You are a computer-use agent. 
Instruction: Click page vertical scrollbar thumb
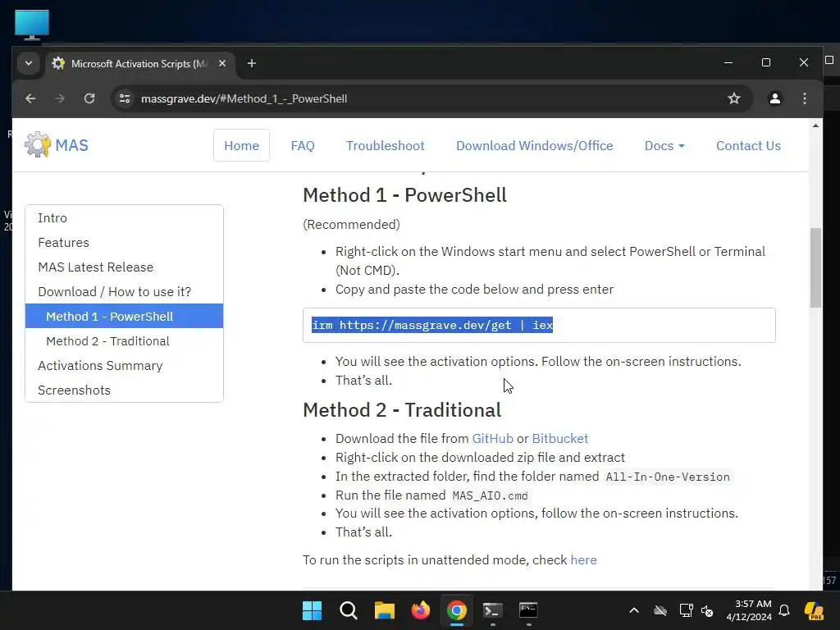815,267
